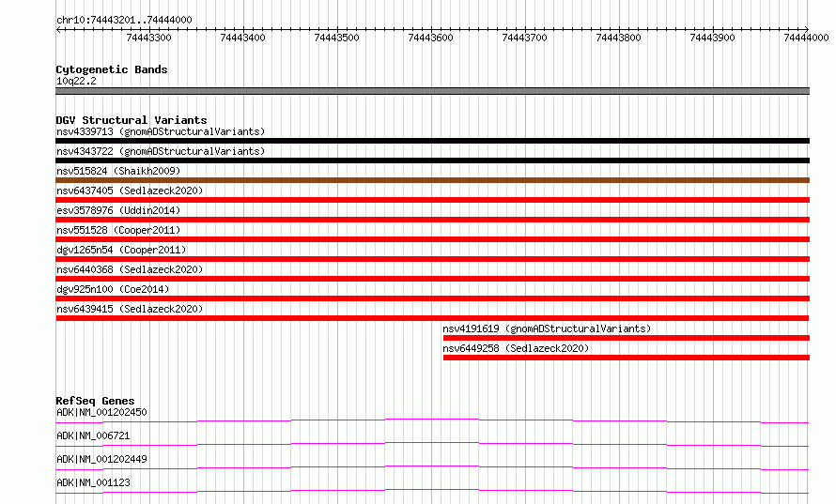Click the 74443400 ruler tick label
Viewport: 836px width, 504px height.
(x=242, y=38)
